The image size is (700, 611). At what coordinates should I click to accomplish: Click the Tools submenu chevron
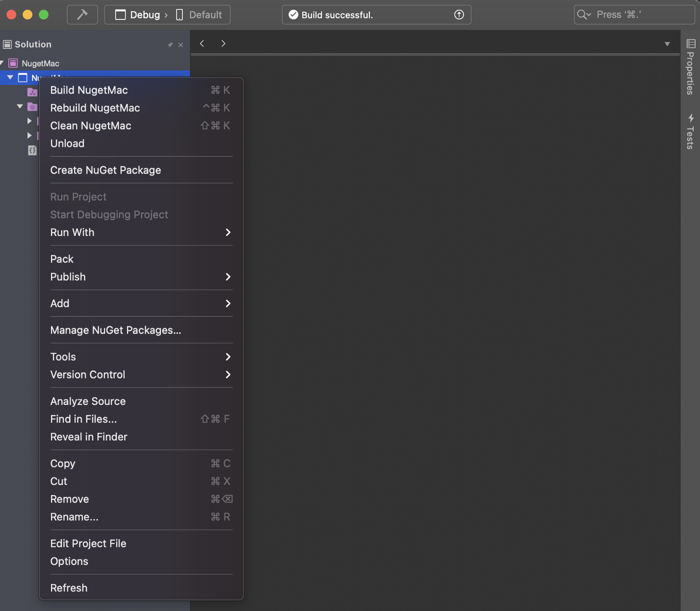[228, 357]
